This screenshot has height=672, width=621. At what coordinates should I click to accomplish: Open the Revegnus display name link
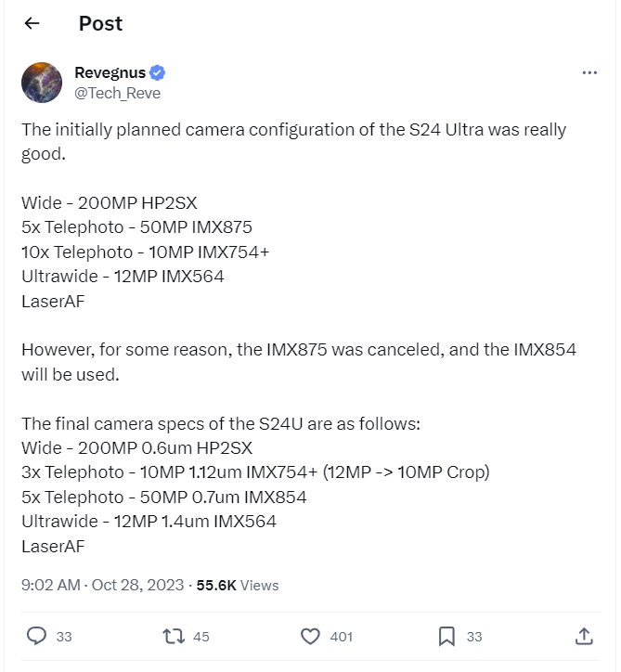click(110, 73)
